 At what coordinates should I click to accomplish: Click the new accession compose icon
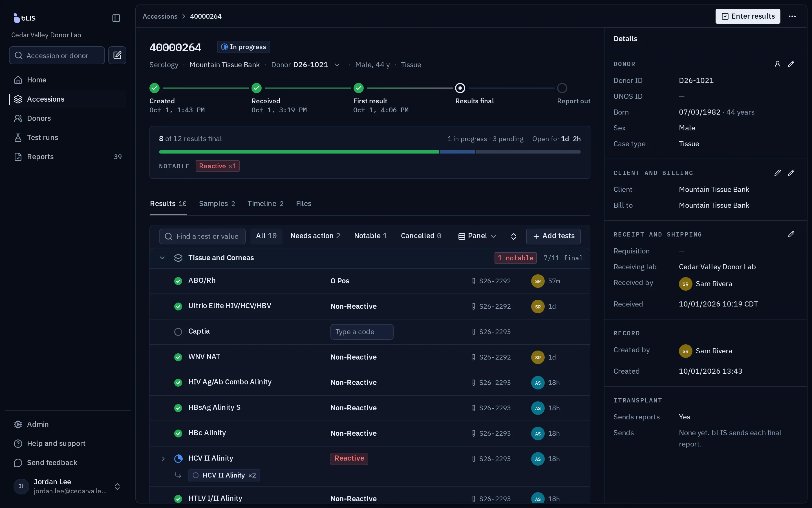pyautogui.click(x=117, y=55)
